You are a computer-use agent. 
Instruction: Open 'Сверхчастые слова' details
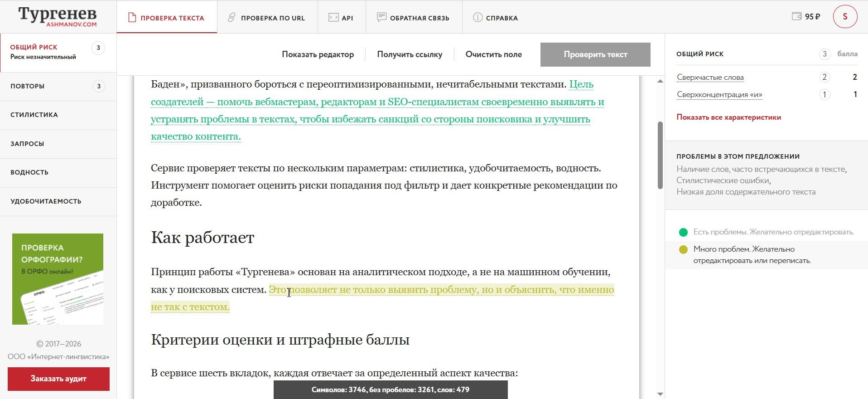(x=710, y=77)
